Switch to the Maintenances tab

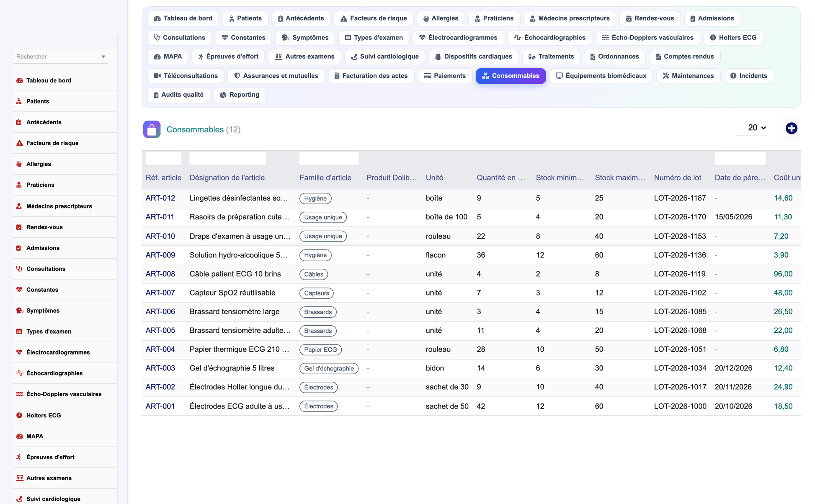point(688,76)
